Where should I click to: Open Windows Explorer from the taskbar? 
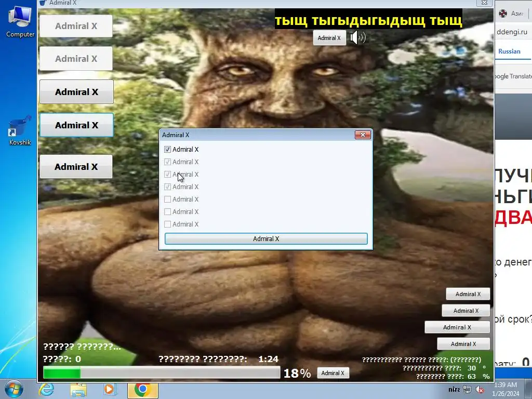pyautogui.click(x=78, y=390)
